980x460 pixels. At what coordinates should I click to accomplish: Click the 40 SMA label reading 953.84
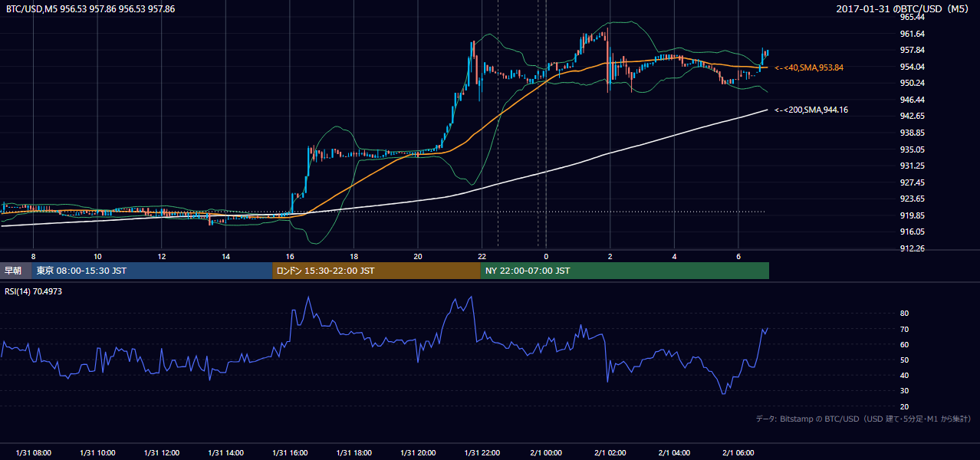[x=809, y=67]
